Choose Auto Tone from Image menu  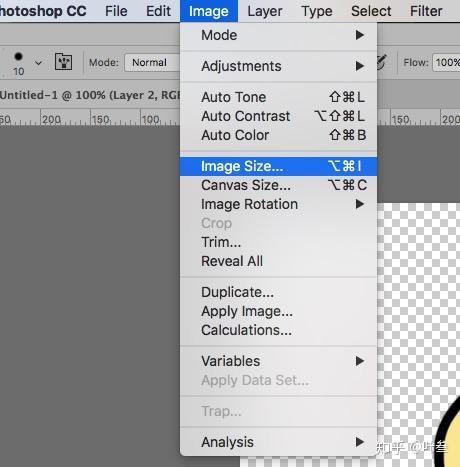278,97
